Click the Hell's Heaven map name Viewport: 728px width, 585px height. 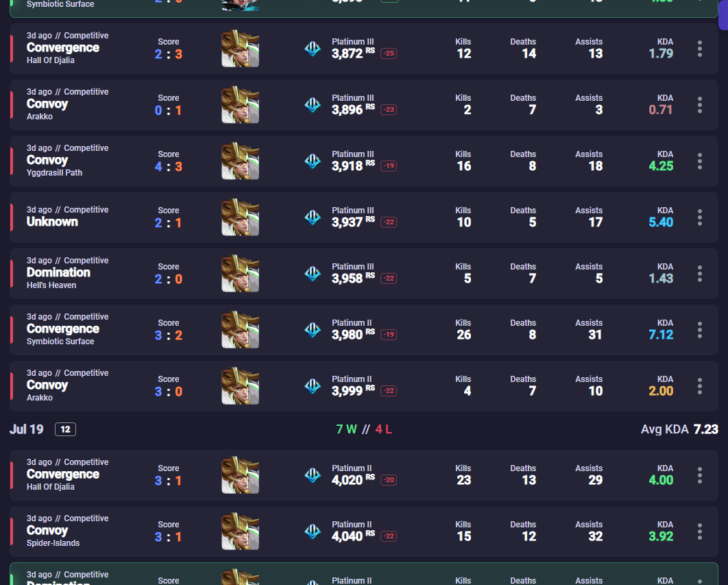pyautogui.click(x=51, y=285)
